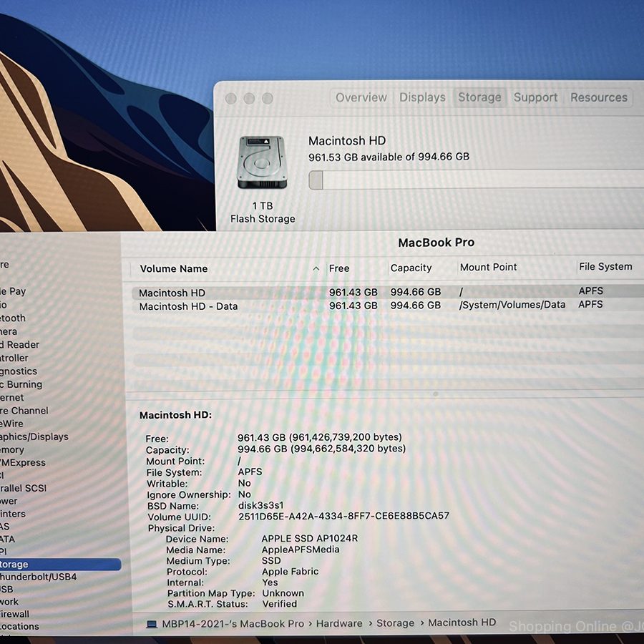The height and width of the screenshot is (644, 644).
Task: Select the Macintosh HD volume row
Action: coord(387,292)
